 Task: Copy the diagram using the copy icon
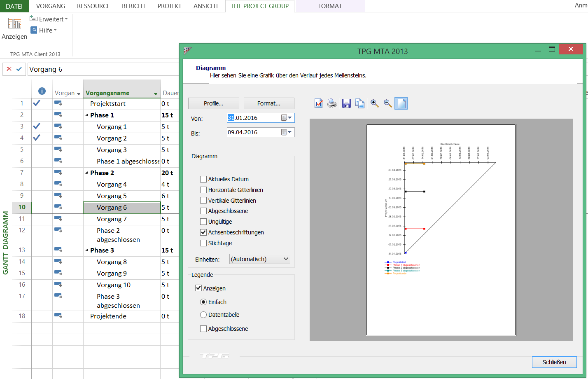360,103
